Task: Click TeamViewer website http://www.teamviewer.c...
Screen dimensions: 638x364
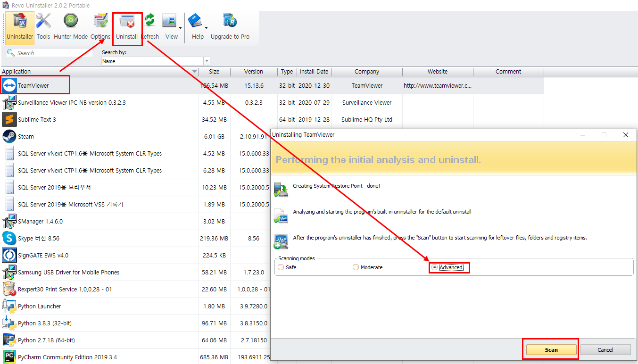Action: click(x=437, y=86)
